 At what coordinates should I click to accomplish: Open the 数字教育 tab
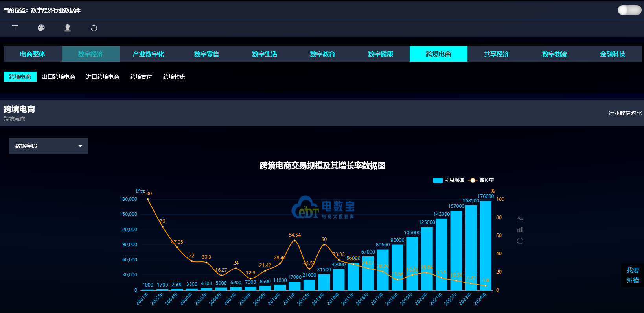pos(322,54)
